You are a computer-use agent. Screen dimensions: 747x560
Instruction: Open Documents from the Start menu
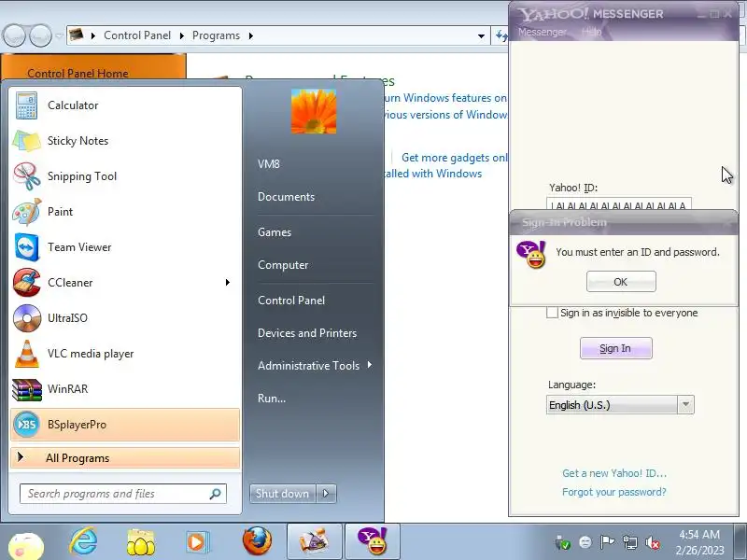(286, 197)
